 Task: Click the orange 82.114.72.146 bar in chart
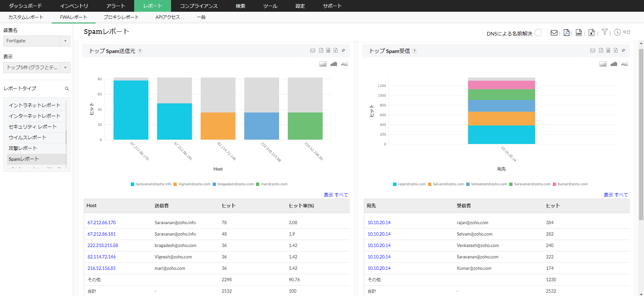pyautogui.click(x=218, y=126)
